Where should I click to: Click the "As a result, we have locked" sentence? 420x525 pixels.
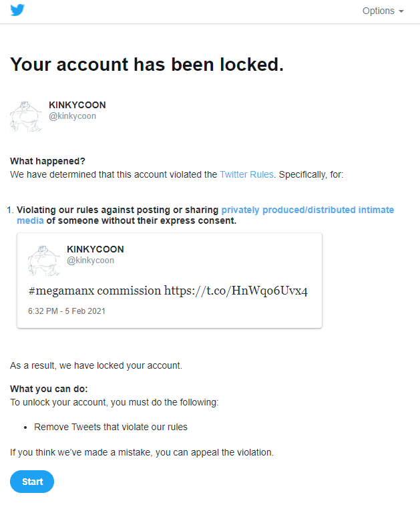[x=96, y=365]
